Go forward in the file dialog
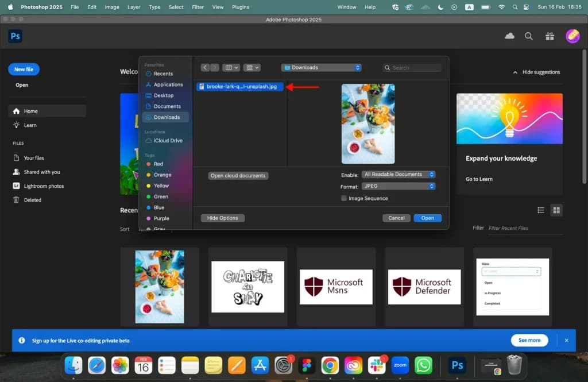The image size is (588, 382). click(215, 68)
